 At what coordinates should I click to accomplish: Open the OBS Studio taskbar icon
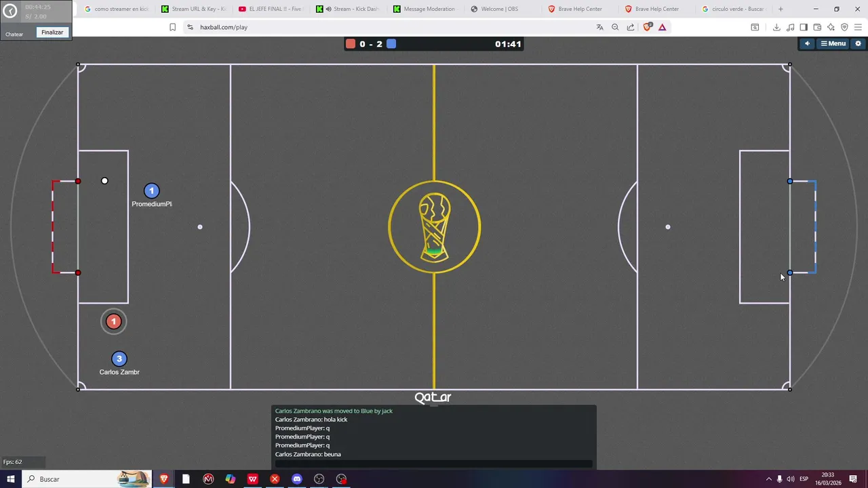tap(319, 479)
